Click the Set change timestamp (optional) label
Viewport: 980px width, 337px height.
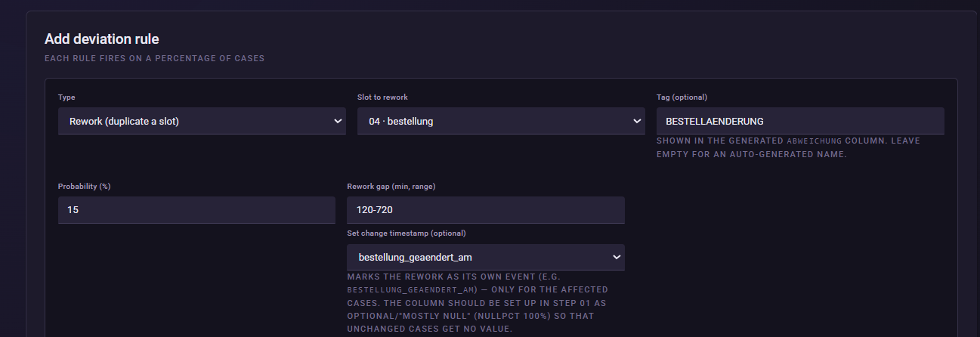pyautogui.click(x=407, y=233)
